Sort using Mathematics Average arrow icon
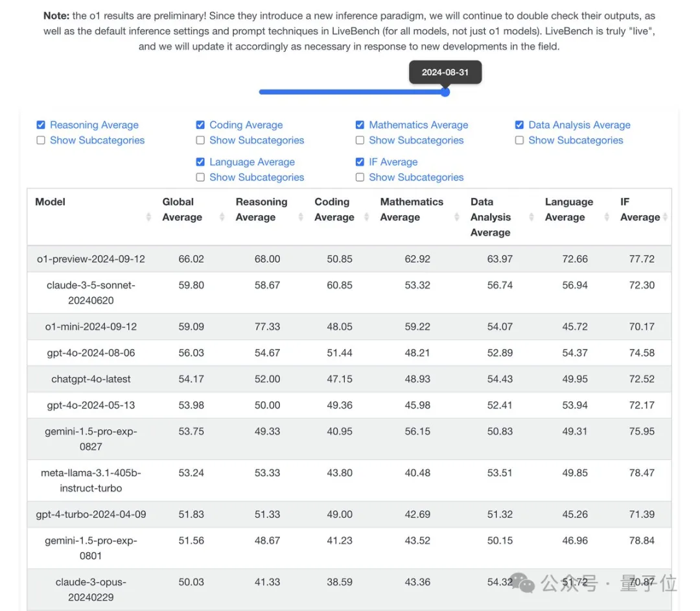This screenshot has width=700, height=611. pos(457,217)
